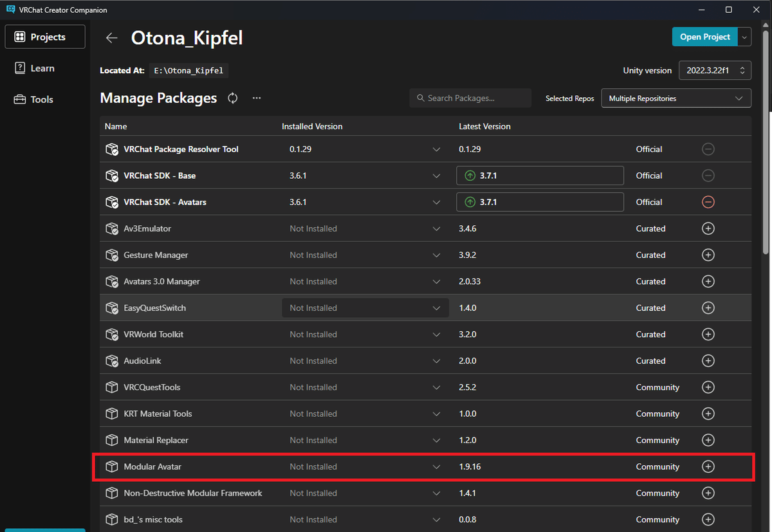Add the VRCQuestTools package
The height and width of the screenshot is (532, 772).
[708, 387]
